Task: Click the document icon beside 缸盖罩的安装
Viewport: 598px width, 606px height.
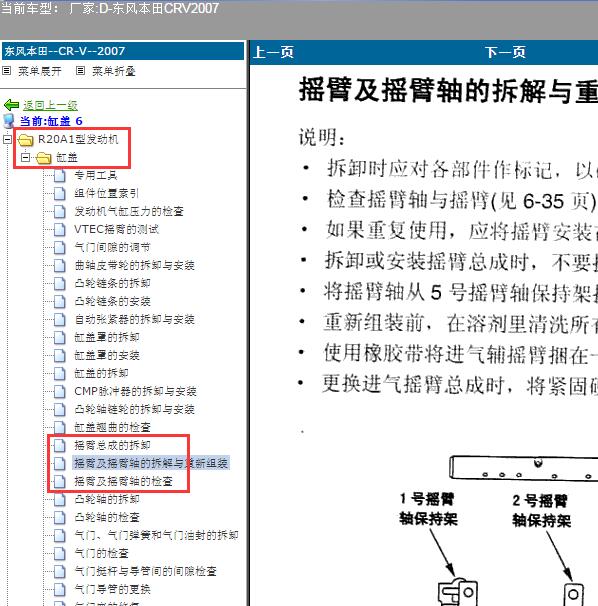Action: click(60, 355)
